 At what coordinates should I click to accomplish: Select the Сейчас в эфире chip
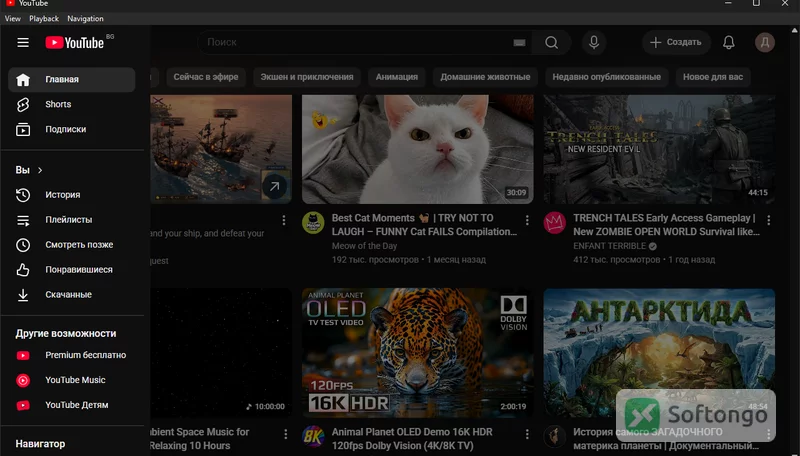[206, 77]
